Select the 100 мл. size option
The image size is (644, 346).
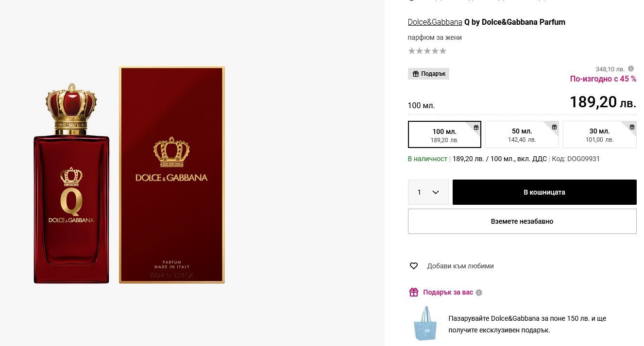tap(444, 134)
